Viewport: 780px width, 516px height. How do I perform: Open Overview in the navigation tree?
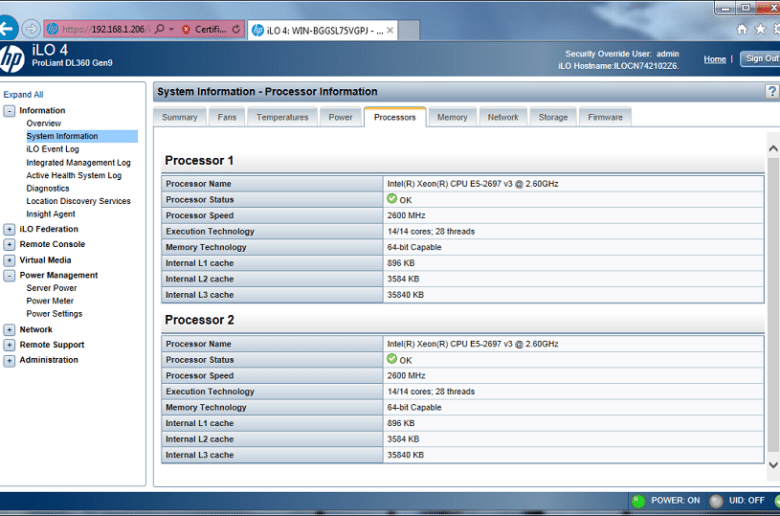coord(44,123)
